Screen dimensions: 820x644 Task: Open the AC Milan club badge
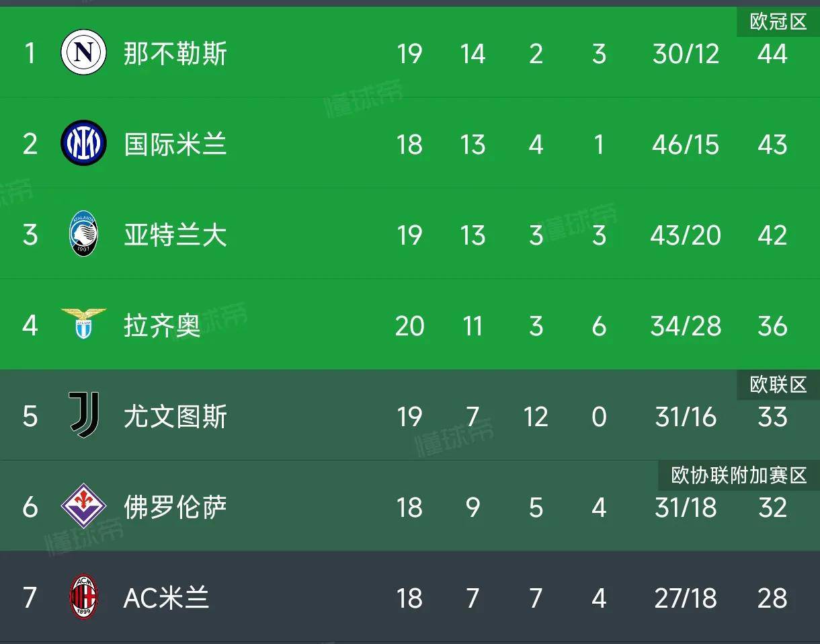(84, 598)
